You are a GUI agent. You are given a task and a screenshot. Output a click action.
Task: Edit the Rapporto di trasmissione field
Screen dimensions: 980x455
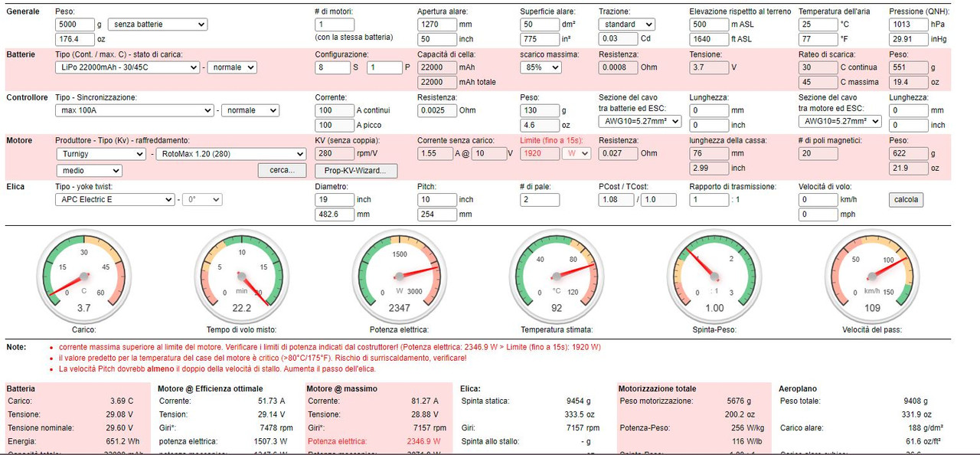(x=709, y=199)
